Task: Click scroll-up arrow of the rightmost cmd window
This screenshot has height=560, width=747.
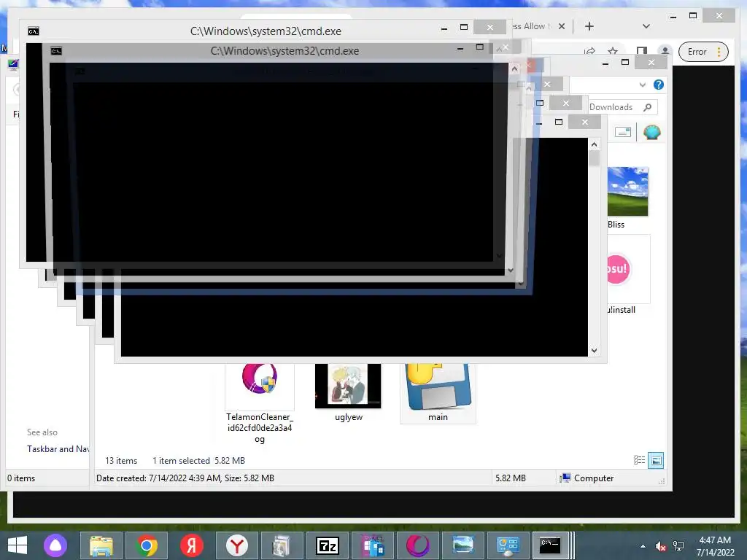Action: pos(594,144)
